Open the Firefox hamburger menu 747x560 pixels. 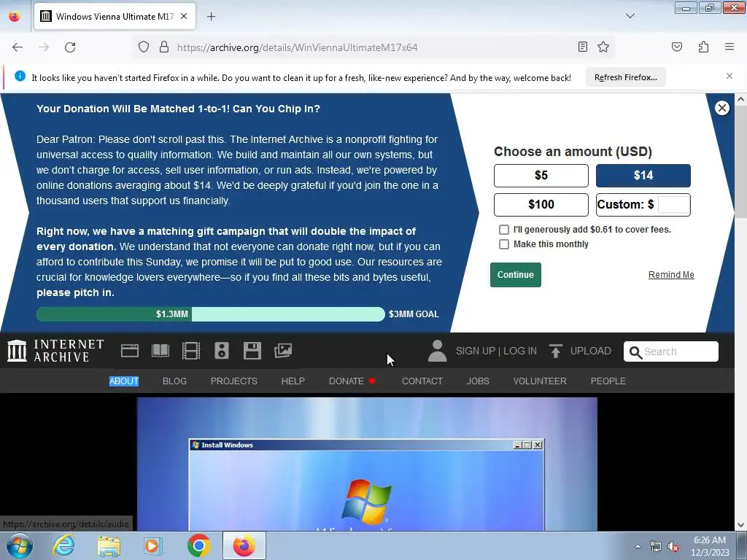tap(729, 47)
